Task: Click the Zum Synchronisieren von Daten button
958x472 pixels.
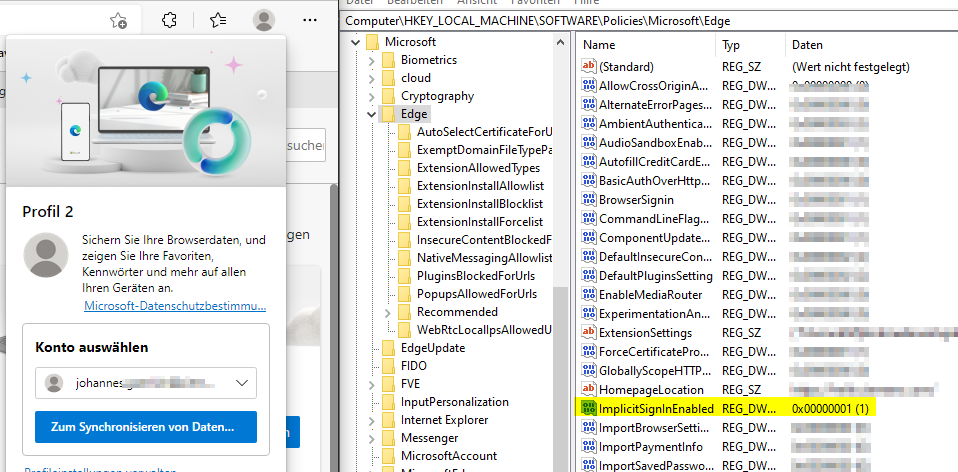Action: coord(146,427)
